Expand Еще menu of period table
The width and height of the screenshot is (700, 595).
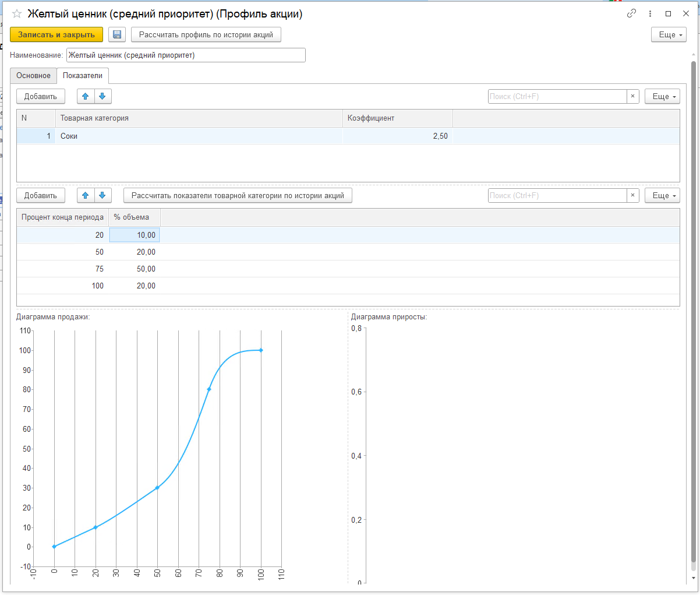pos(662,196)
